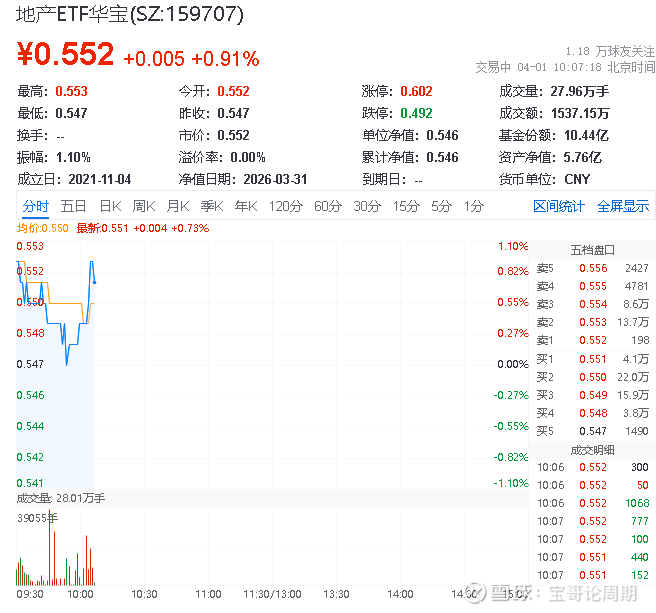
Task: Click the 10:07 trade of 152 lots
Action: click(592, 575)
